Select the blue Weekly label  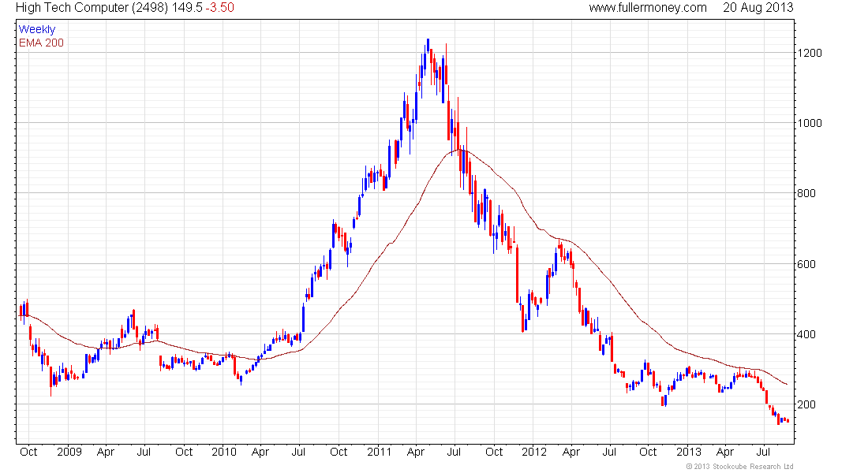tap(37, 30)
